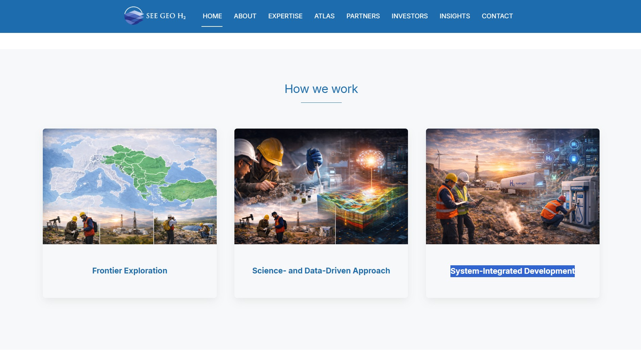Click the How we work heading
The width and height of the screenshot is (641, 364).
tap(321, 89)
